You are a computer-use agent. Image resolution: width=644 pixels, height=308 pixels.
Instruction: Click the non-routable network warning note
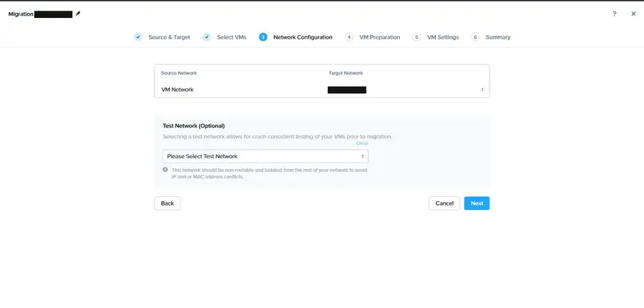click(270, 173)
